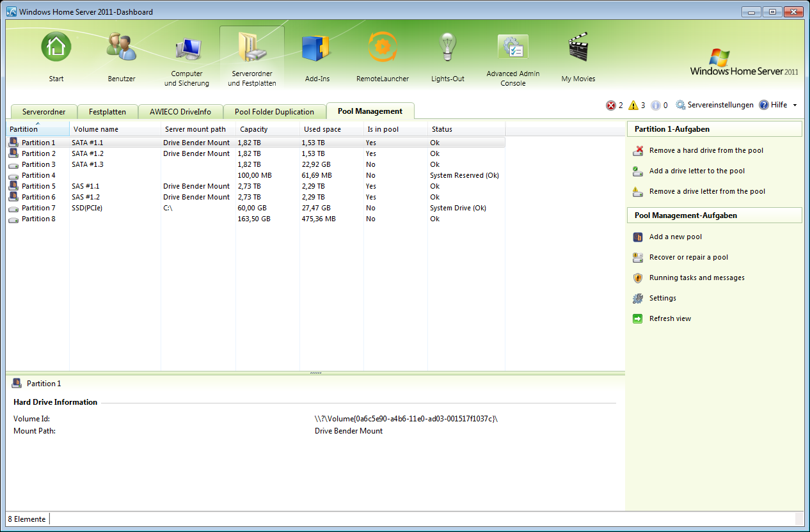Screen dimensions: 810x532
Task: Click Add a drive letter icon
Action: click(638, 171)
